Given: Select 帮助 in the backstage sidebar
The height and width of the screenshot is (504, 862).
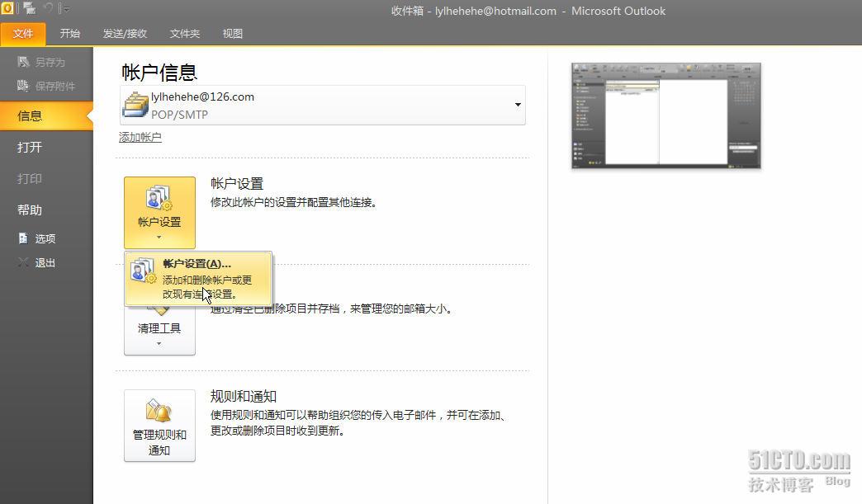Looking at the screenshot, I should click(46, 210).
